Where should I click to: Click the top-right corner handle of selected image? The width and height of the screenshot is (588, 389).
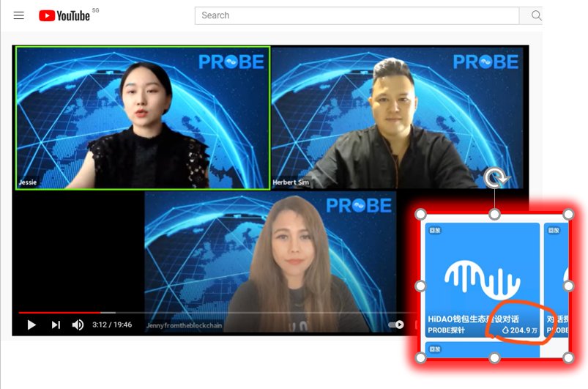coord(568,214)
